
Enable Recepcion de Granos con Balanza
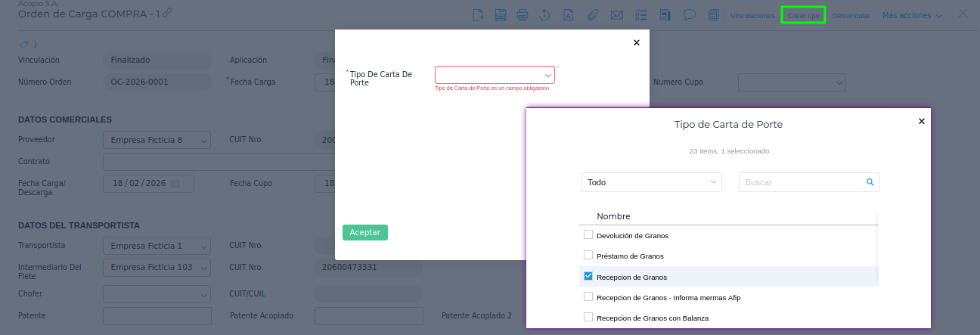(x=588, y=317)
